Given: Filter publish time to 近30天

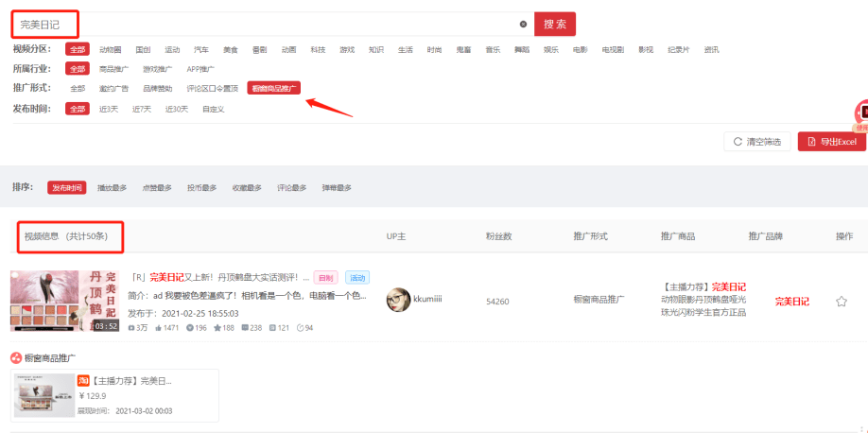Looking at the screenshot, I should 177,109.
